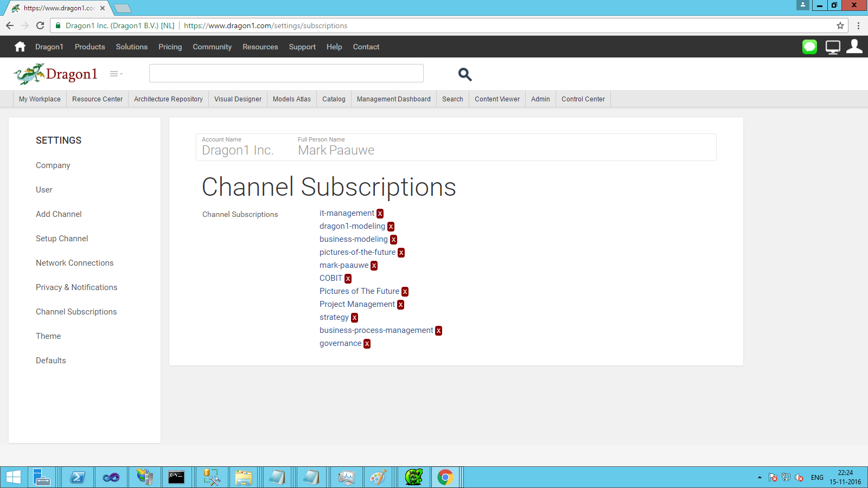Open the Visual Designer tab
The width and height of the screenshot is (868, 488).
pyautogui.click(x=238, y=99)
